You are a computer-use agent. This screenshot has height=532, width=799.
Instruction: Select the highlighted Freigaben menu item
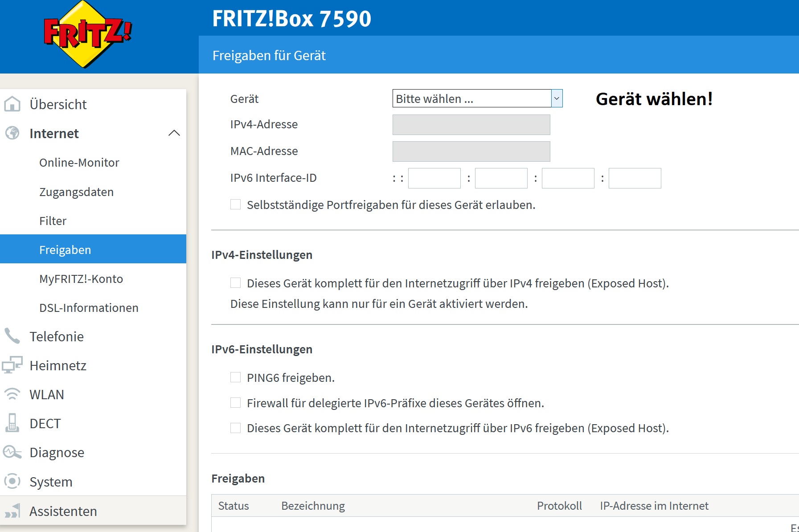click(93, 249)
